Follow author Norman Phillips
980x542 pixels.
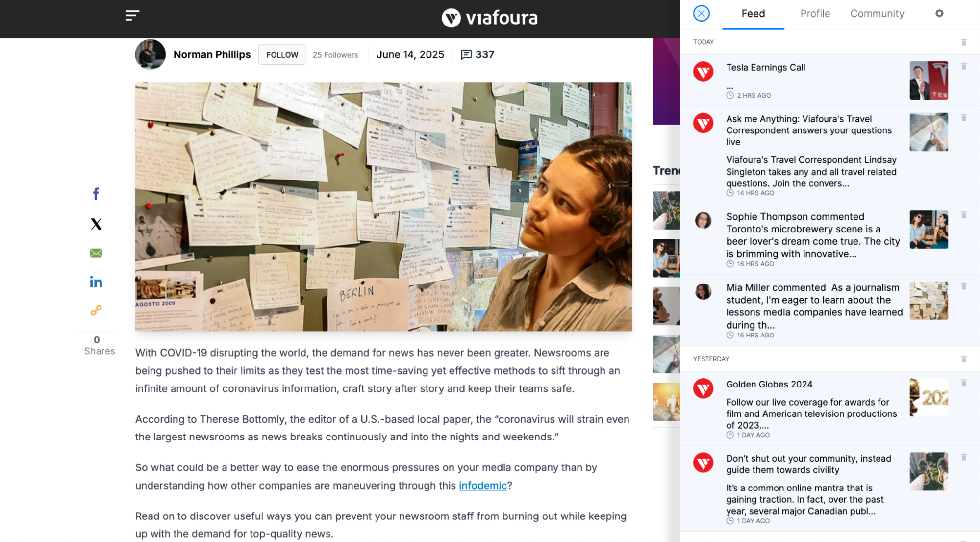point(282,55)
